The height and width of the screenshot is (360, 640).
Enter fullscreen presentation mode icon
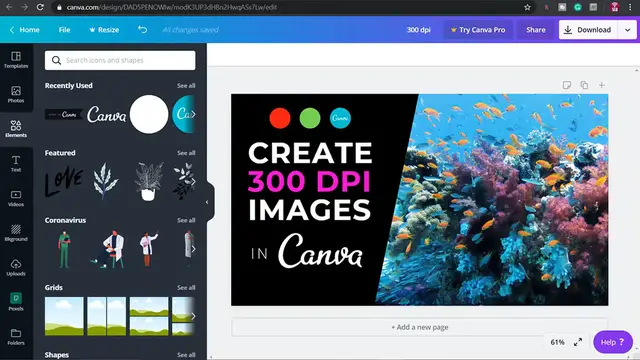(x=578, y=342)
